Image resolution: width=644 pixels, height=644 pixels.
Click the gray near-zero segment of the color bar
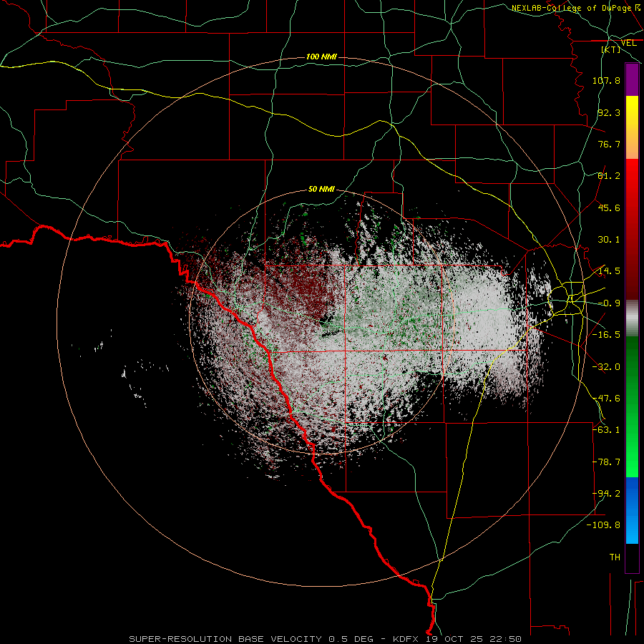tap(632, 318)
